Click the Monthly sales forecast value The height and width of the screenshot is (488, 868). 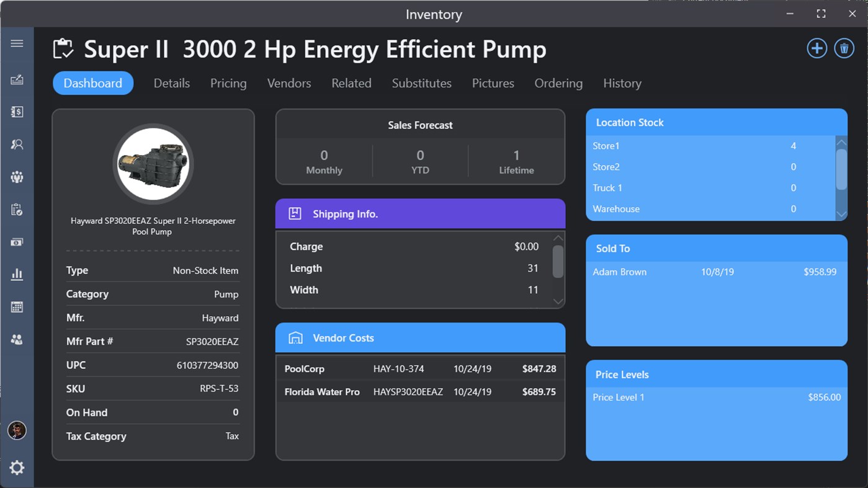(x=324, y=155)
